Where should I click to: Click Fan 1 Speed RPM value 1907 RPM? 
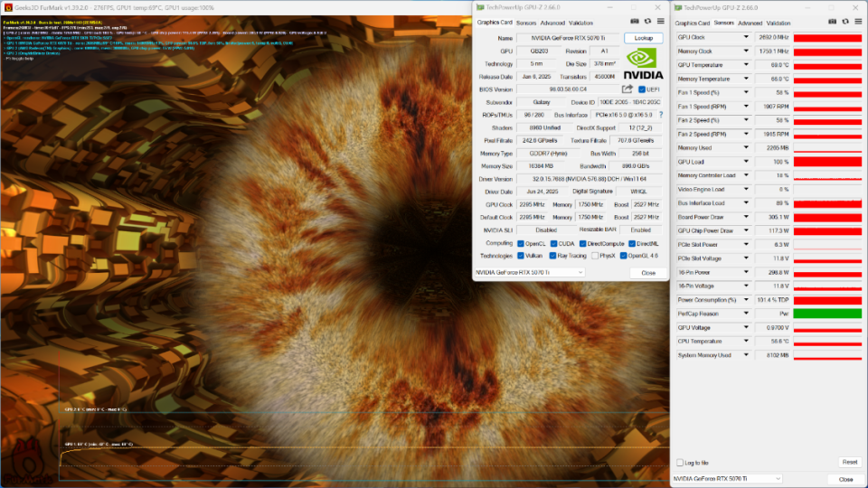pos(773,107)
